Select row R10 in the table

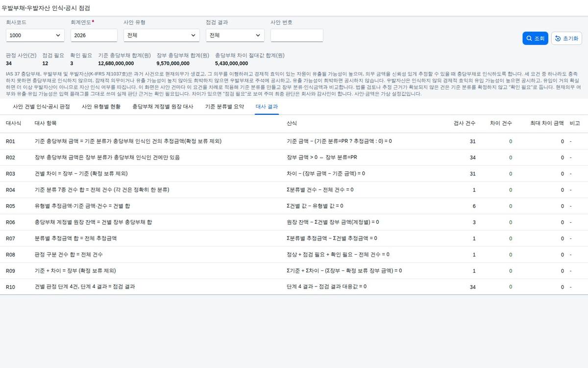coord(294,287)
